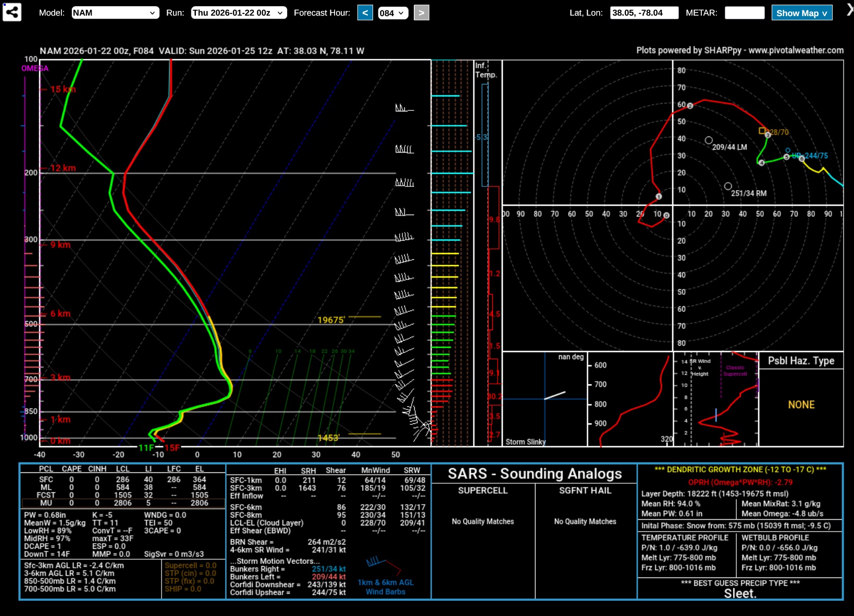Click the Sleet best guess precip type
854x616 pixels.
pyautogui.click(x=740, y=594)
